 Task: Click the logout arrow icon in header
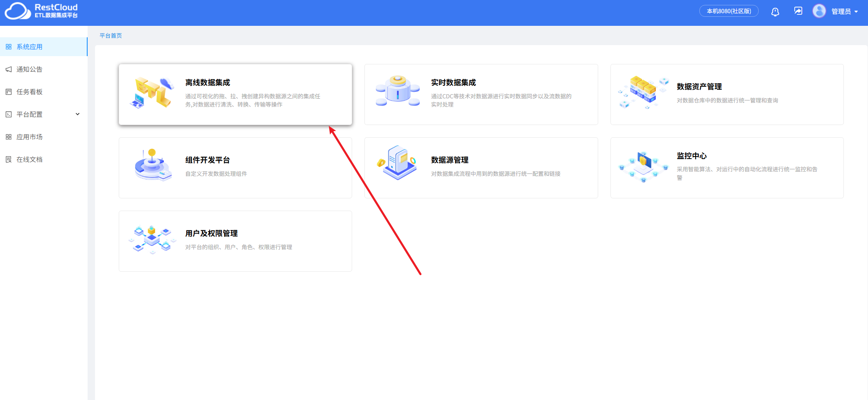[x=798, y=11]
